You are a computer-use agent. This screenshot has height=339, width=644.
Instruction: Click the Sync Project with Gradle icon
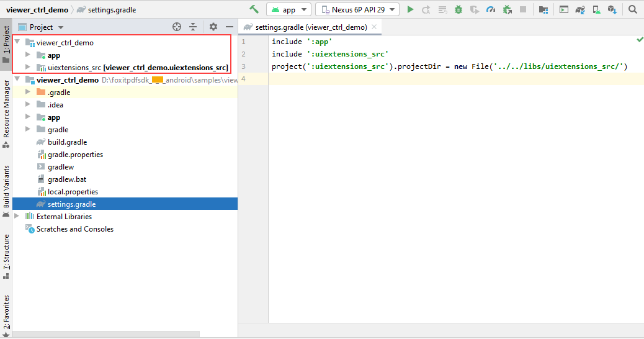point(579,9)
